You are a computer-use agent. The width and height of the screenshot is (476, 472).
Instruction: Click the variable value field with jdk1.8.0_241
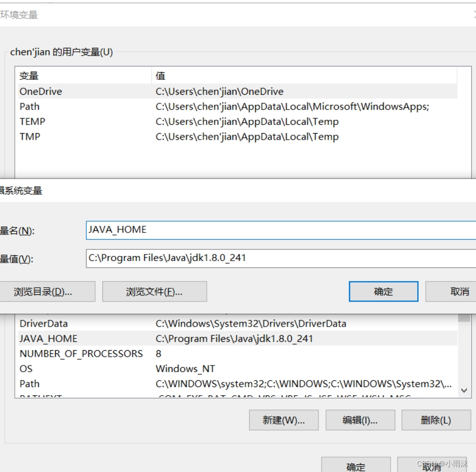[x=281, y=259]
